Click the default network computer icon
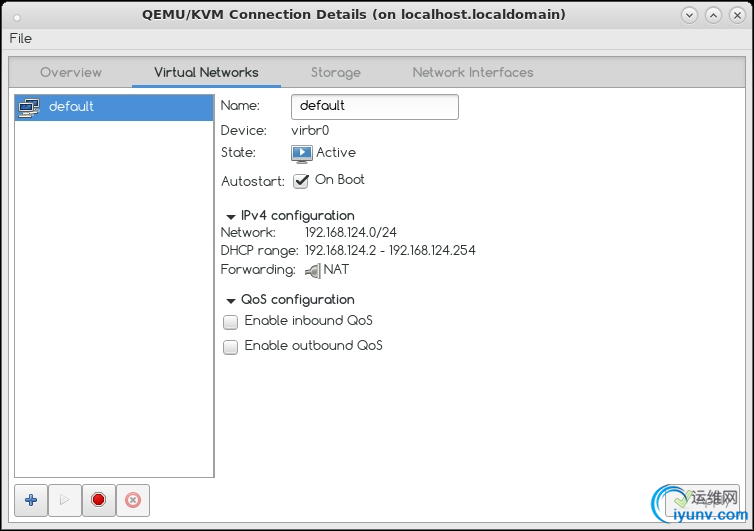Screen dimensions: 754x531 coord(29,108)
